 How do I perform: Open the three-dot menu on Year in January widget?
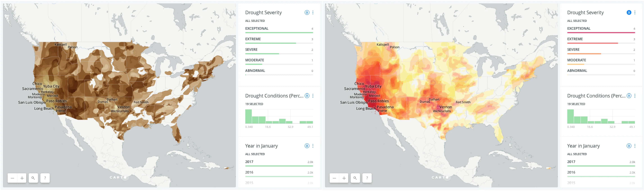coord(313,146)
